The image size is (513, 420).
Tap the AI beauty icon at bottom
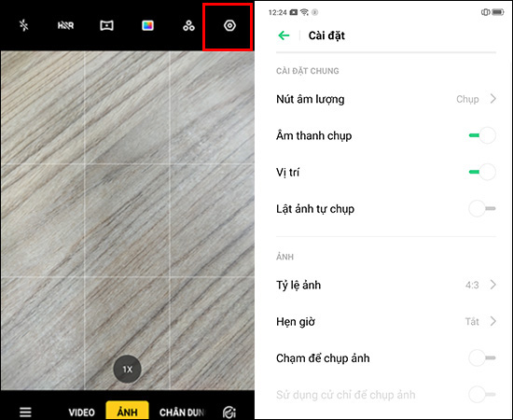tap(229, 413)
